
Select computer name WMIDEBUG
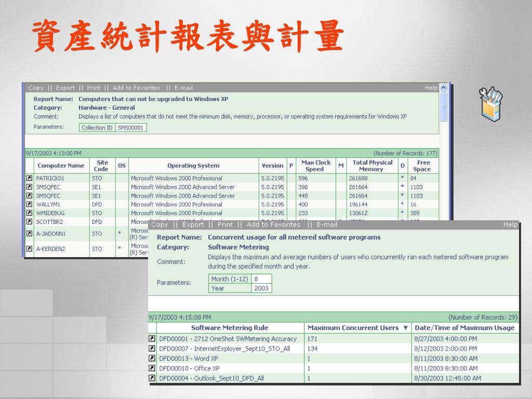tap(50, 213)
